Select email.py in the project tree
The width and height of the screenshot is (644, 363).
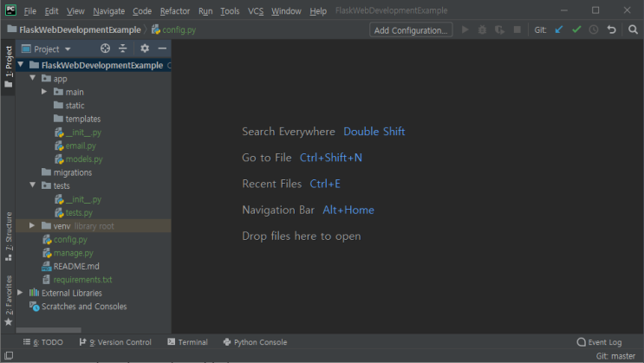point(81,146)
